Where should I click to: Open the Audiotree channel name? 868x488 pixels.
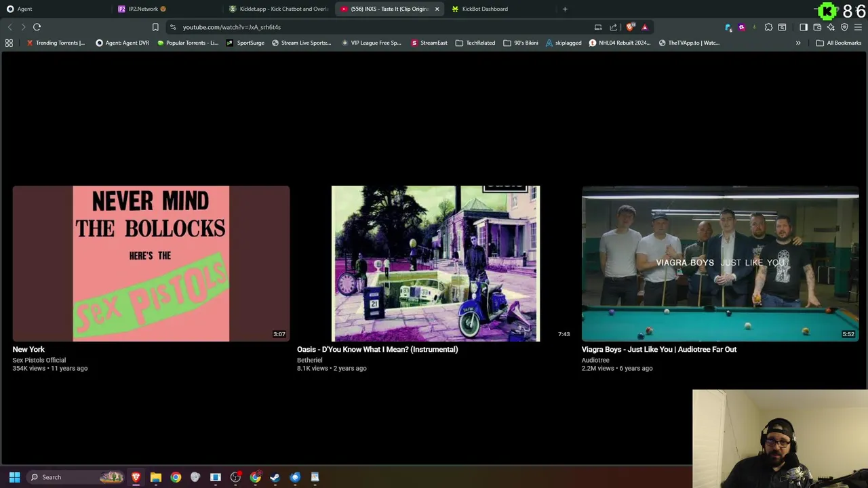tap(595, 361)
